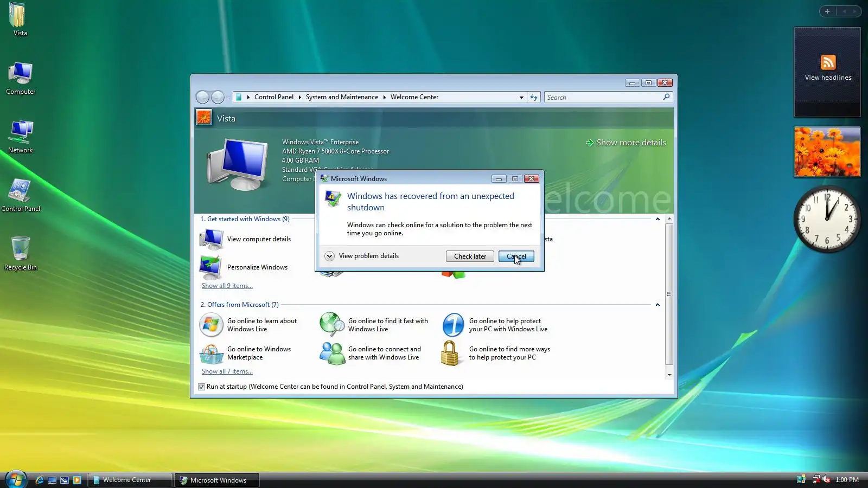This screenshot has height=488, width=868.
Task: Click the Personalize Windows icon
Action: click(x=210, y=267)
